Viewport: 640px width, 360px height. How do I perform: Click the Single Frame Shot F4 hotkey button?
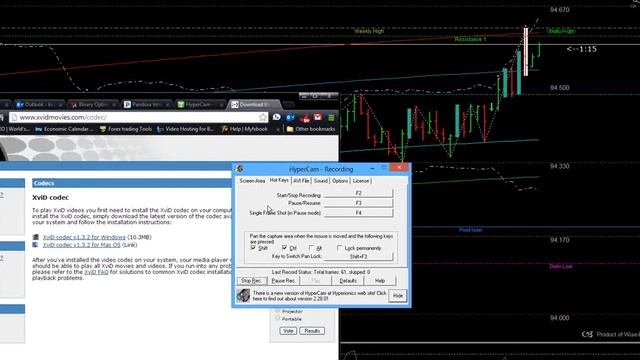[358, 213]
